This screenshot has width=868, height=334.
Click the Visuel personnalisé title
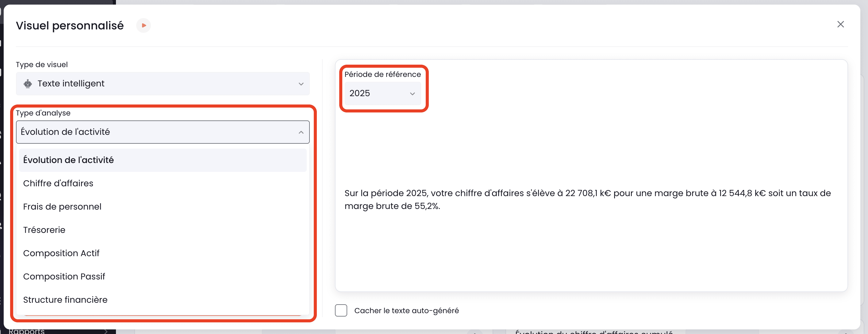pyautogui.click(x=70, y=26)
